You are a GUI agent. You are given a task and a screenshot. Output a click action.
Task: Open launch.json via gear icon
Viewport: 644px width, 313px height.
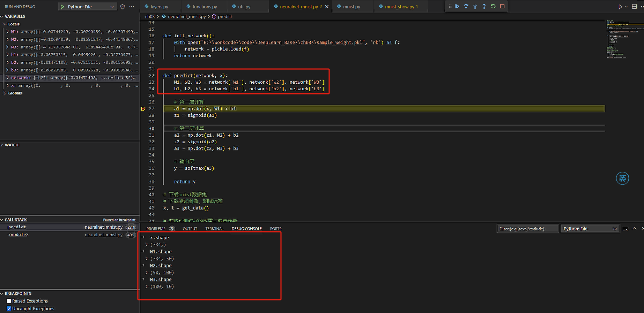[x=123, y=7]
